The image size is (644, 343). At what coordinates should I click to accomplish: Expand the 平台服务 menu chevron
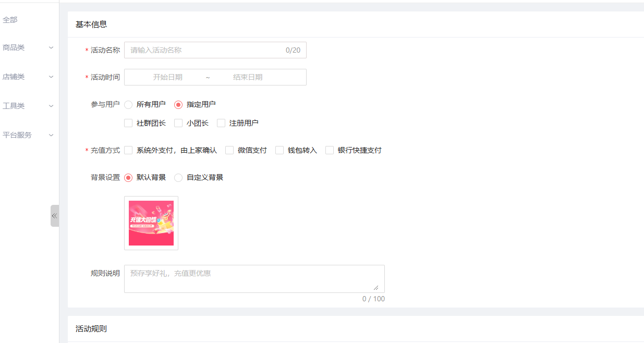coord(51,135)
